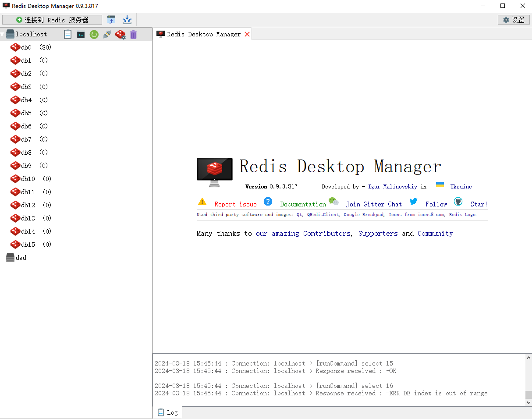Follow the Documentation link
The width and height of the screenshot is (532, 419).
coord(303,204)
